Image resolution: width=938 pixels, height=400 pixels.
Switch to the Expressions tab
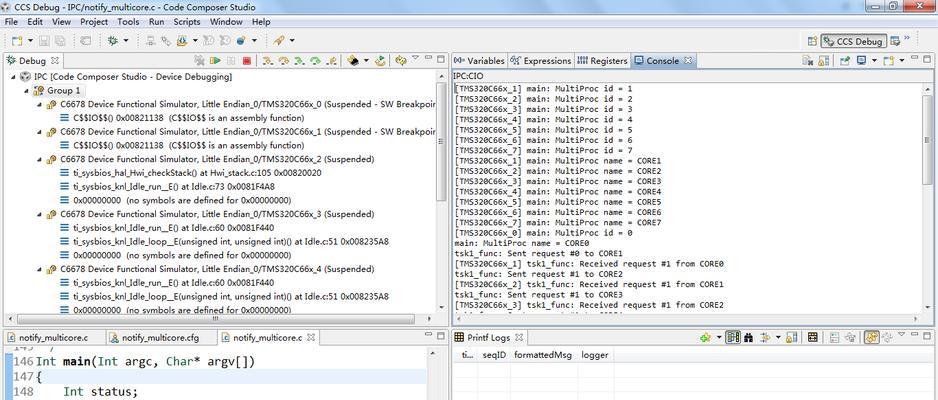pyautogui.click(x=542, y=60)
